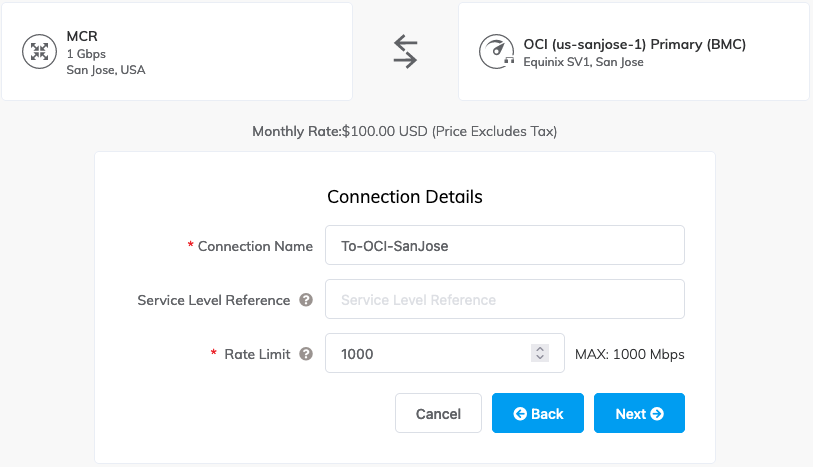Click the Equinix SV1, San Jose text
Image resolution: width=813 pixels, height=467 pixels.
583,62
